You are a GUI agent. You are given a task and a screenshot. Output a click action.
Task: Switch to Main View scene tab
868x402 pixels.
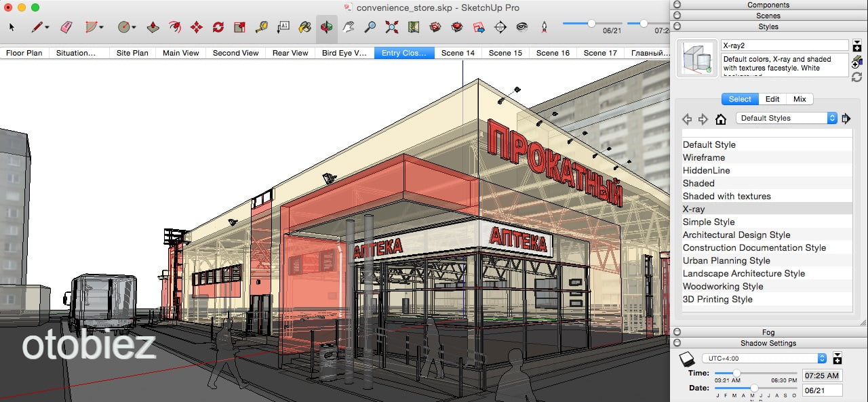coord(181,53)
